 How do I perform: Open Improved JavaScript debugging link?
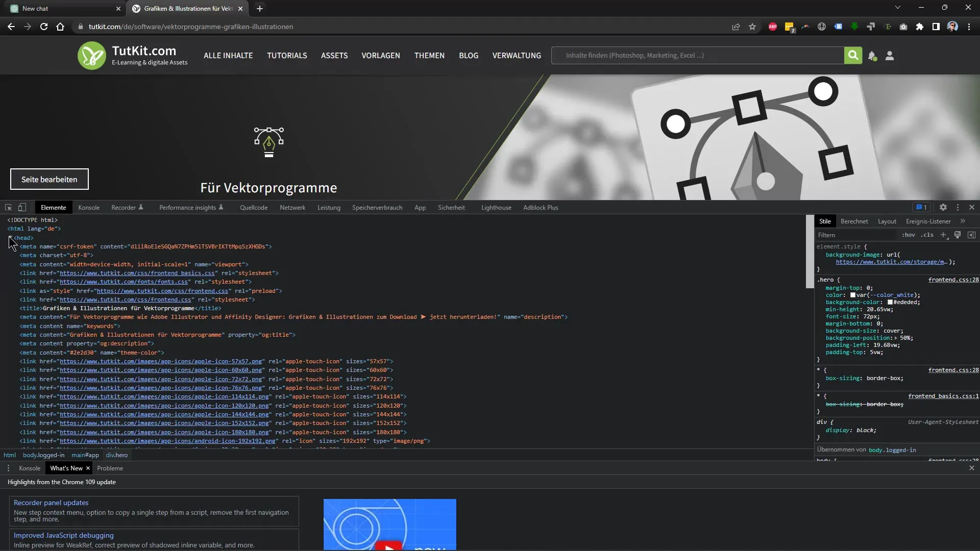point(64,535)
